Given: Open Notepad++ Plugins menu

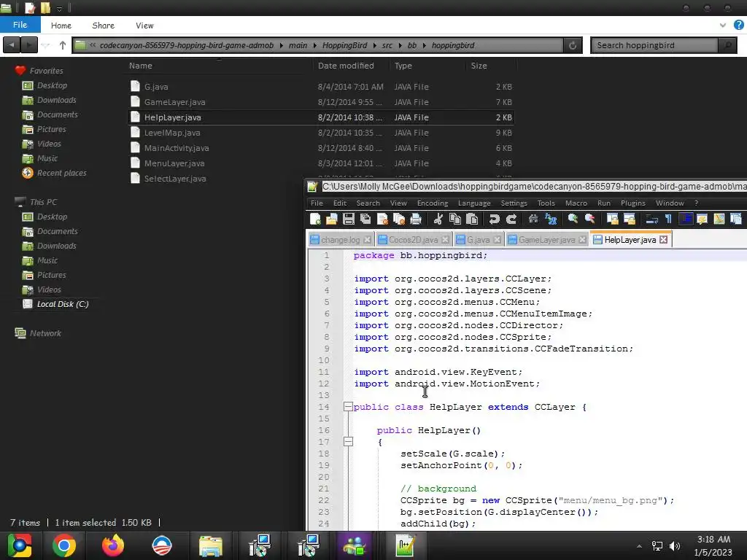Looking at the screenshot, I should (x=632, y=203).
